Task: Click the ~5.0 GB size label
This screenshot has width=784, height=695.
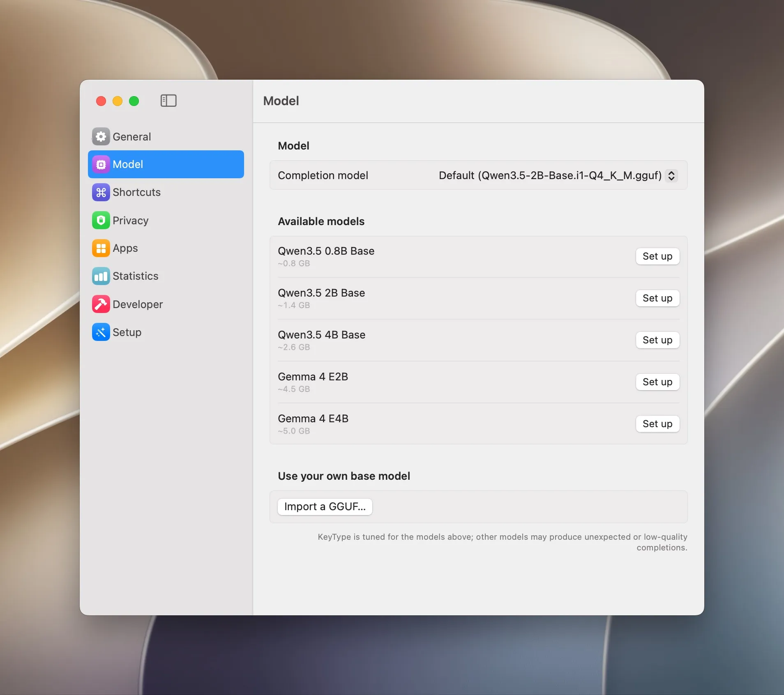Action: tap(294, 431)
